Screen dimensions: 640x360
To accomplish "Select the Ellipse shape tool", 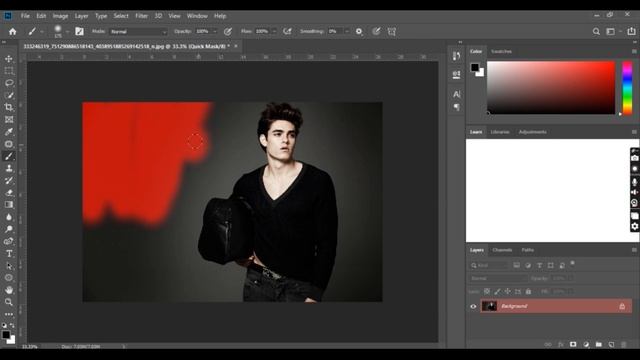I will point(9,278).
